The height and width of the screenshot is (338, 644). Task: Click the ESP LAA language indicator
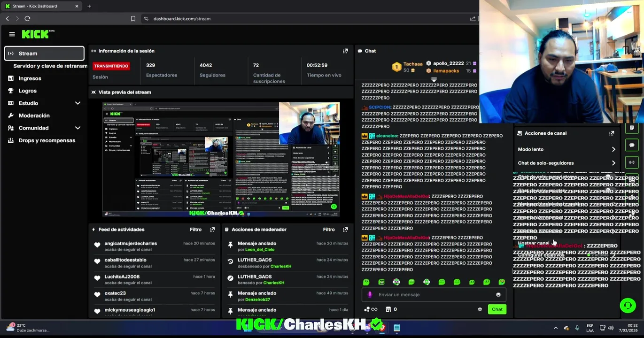tap(590, 328)
